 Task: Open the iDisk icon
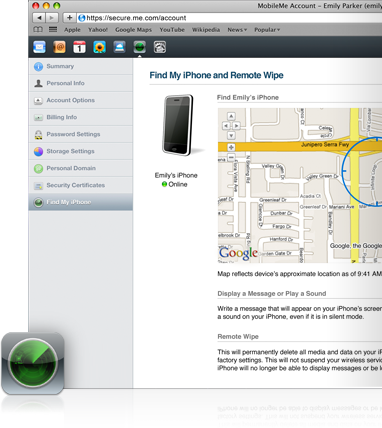pyautogui.click(x=119, y=47)
